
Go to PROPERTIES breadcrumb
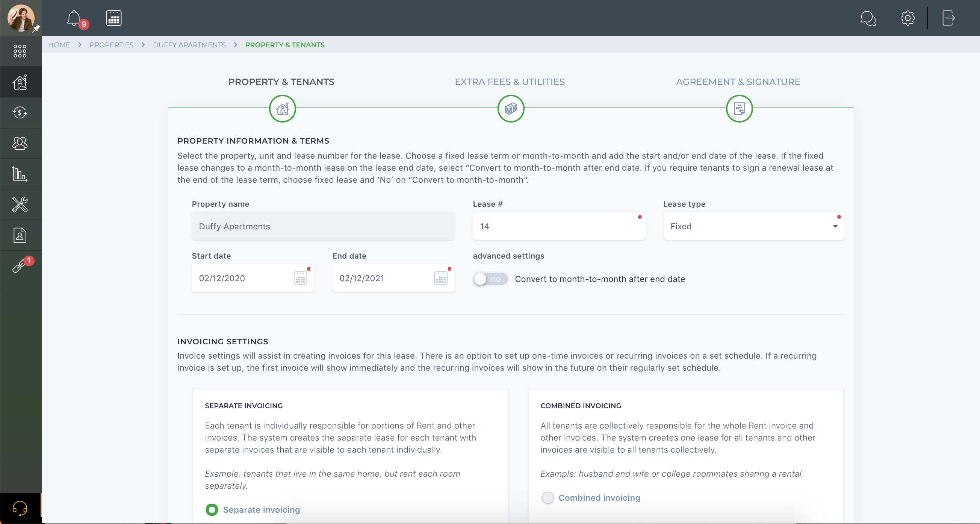112,45
